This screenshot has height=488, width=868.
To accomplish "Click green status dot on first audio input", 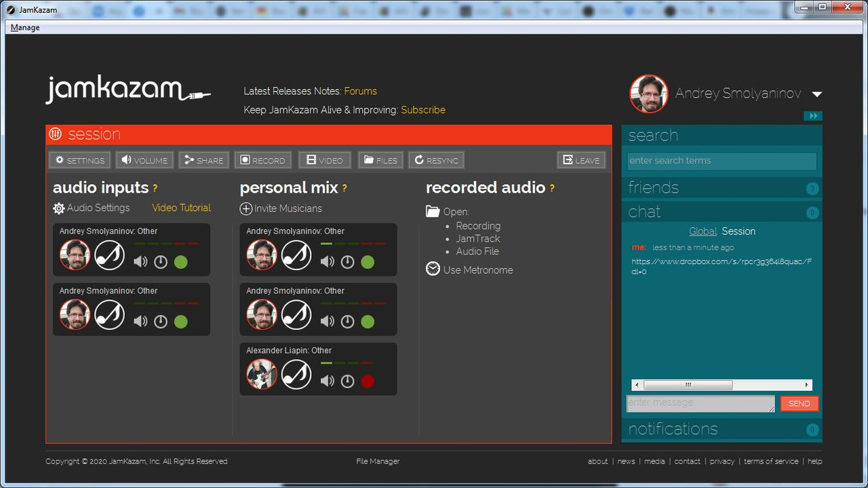I will click(x=180, y=262).
